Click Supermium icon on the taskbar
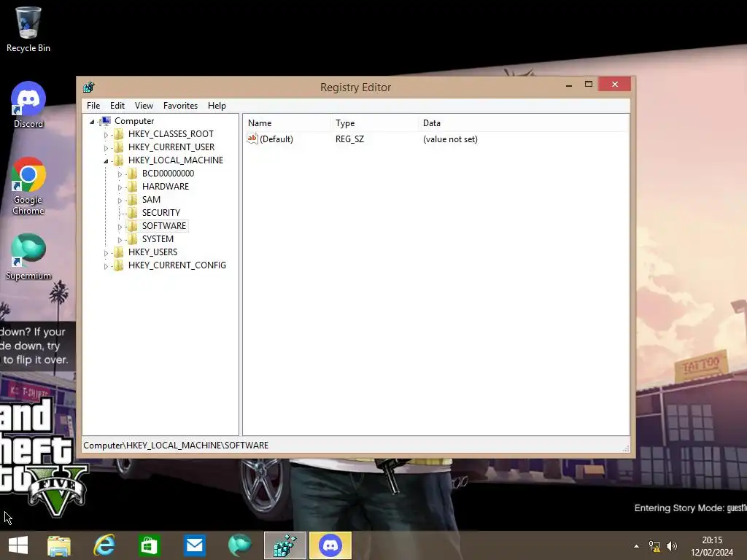The height and width of the screenshot is (560, 747). coord(239,545)
